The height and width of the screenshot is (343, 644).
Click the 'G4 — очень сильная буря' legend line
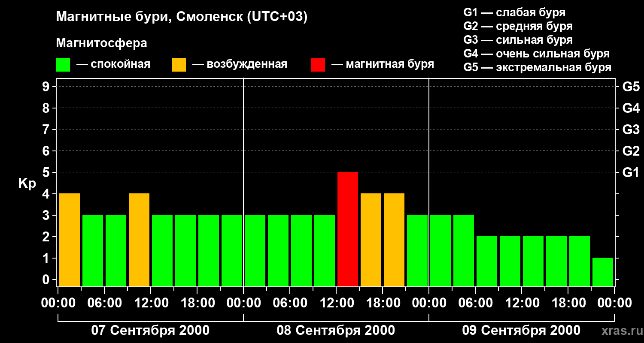point(537,54)
